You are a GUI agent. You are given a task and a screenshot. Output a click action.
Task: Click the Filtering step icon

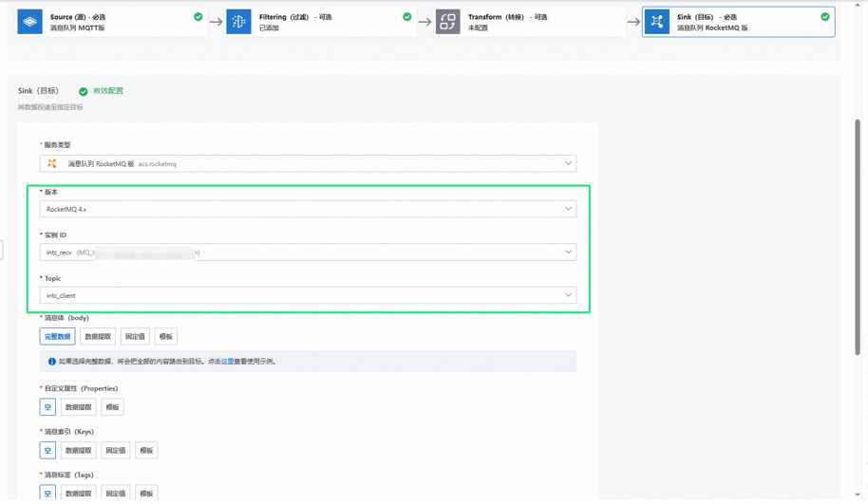click(238, 22)
